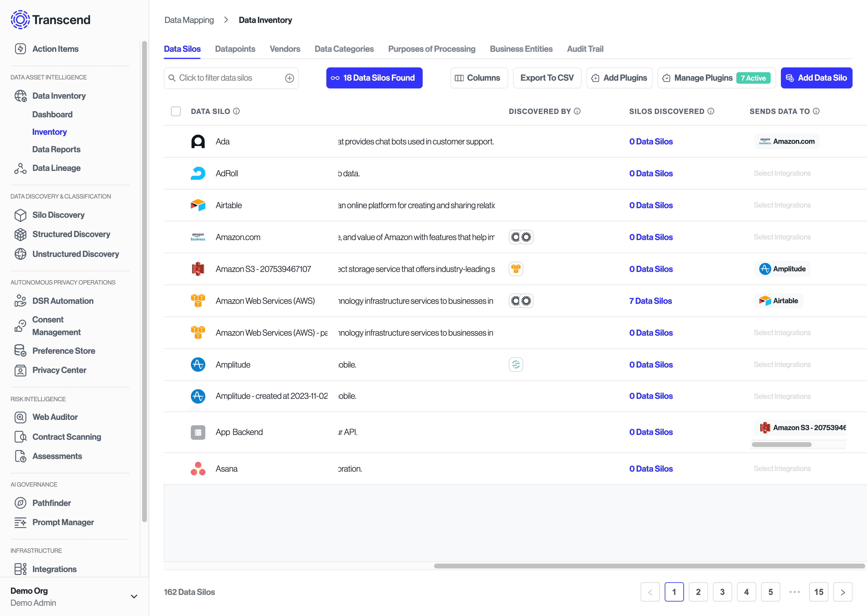Go to next page using right chevron
The width and height of the screenshot is (867, 616).
coord(843,592)
